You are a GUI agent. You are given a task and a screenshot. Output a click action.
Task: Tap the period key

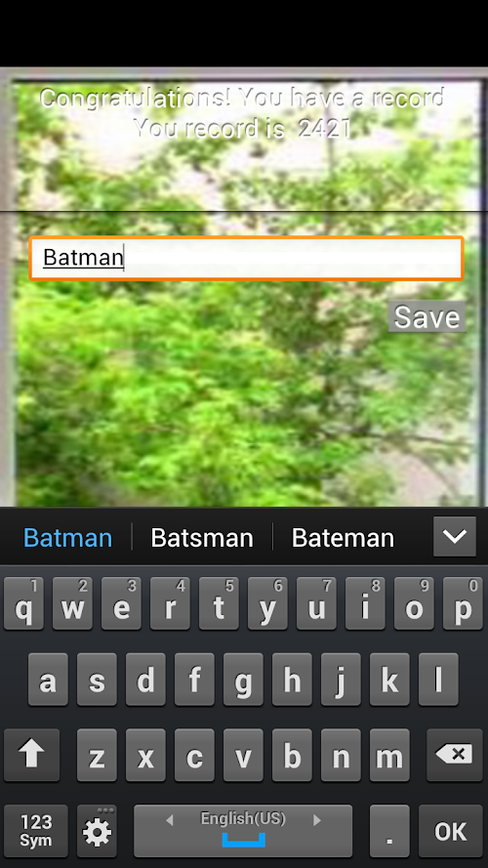coord(389,831)
